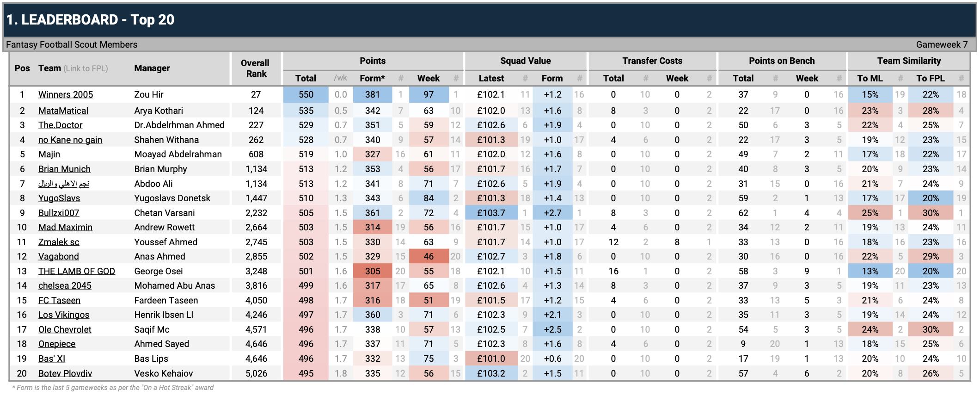This screenshot has width=980, height=396.
Task: Click the MataMatical team link
Action: pyautogui.click(x=63, y=111)
